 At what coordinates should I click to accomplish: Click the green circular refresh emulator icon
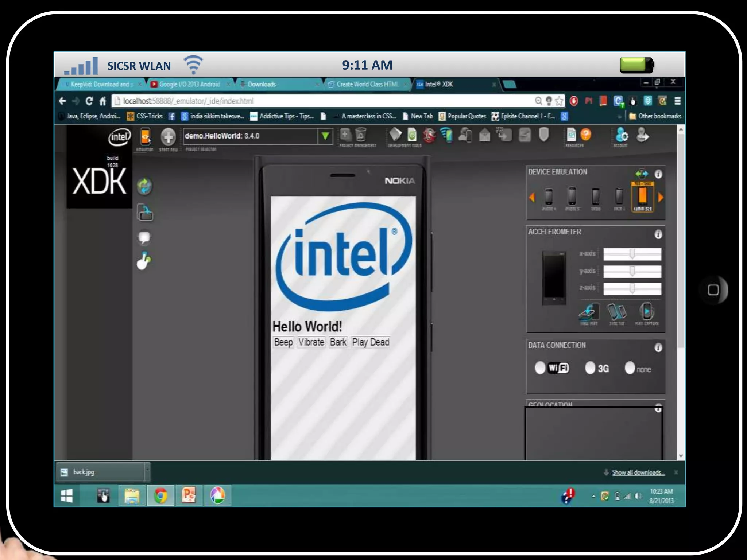pos(145,186)
